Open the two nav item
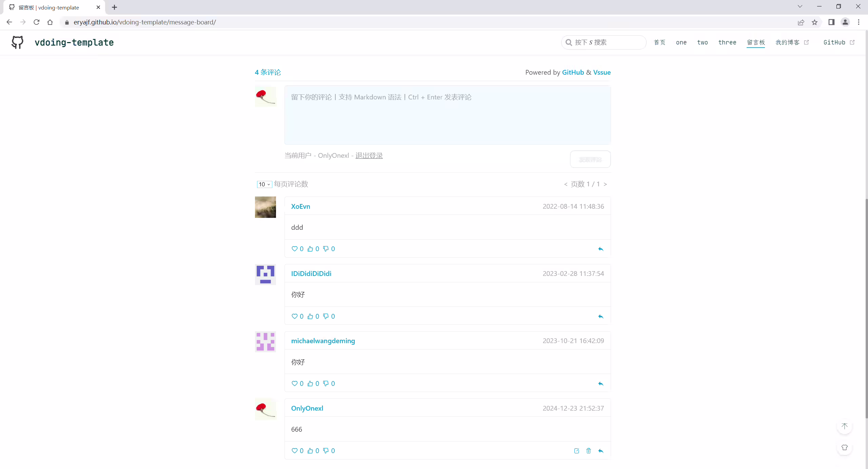The image size is (868, 469). coord(703,42)
